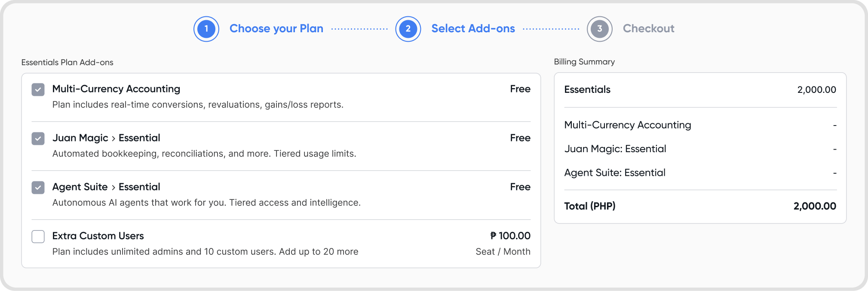This screenshot has height=291, width=868.
Task: Click the Multi-Currency Accounting add-on title
Action: (x=116, y=89)
